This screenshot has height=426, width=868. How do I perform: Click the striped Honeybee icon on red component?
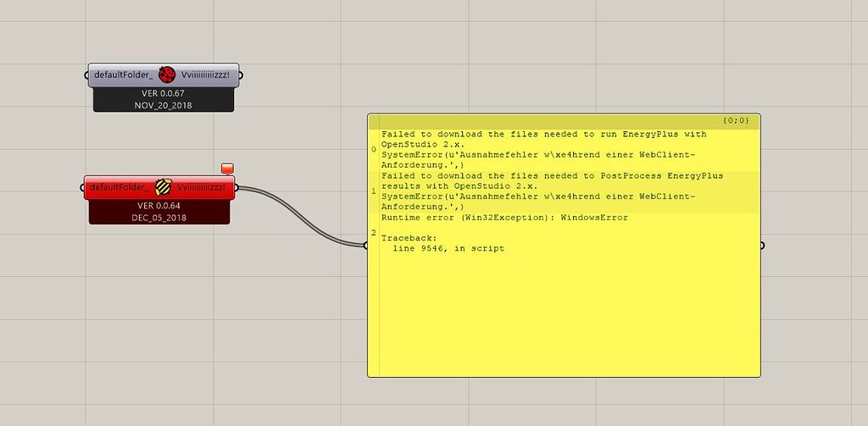[164, 186]
